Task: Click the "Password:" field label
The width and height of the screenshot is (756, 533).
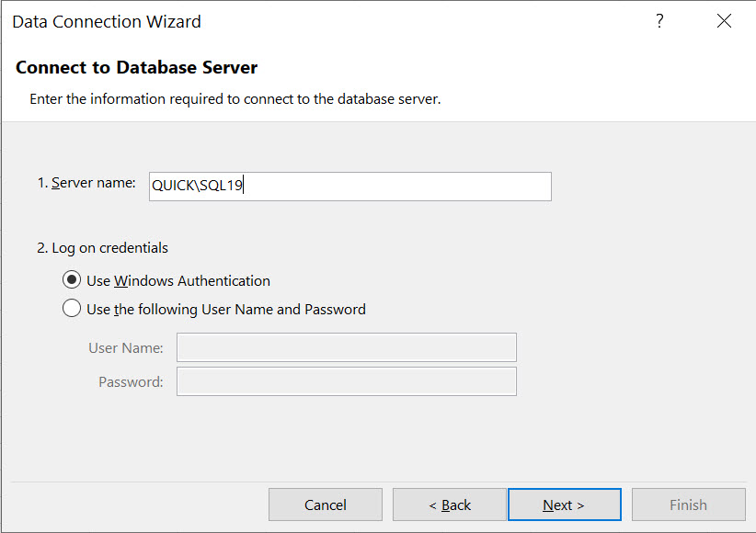Action: coord(131,381)
